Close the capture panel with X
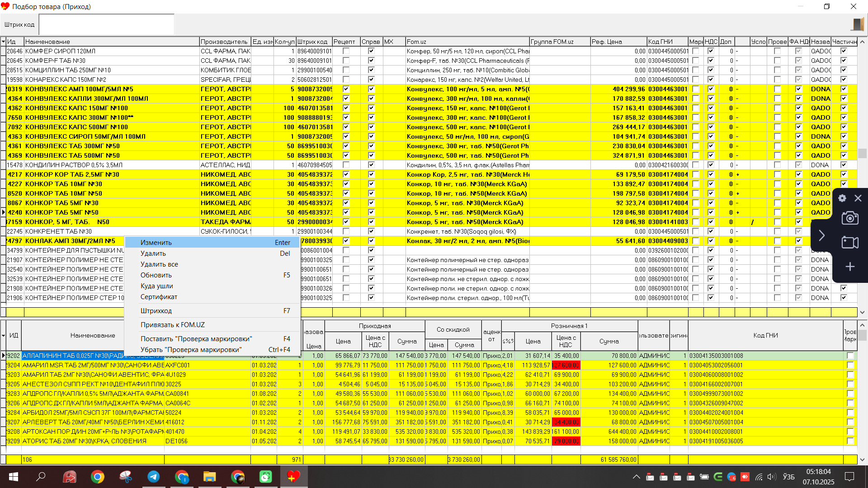This screenshot has width=868, height=488. click(858, 198)
